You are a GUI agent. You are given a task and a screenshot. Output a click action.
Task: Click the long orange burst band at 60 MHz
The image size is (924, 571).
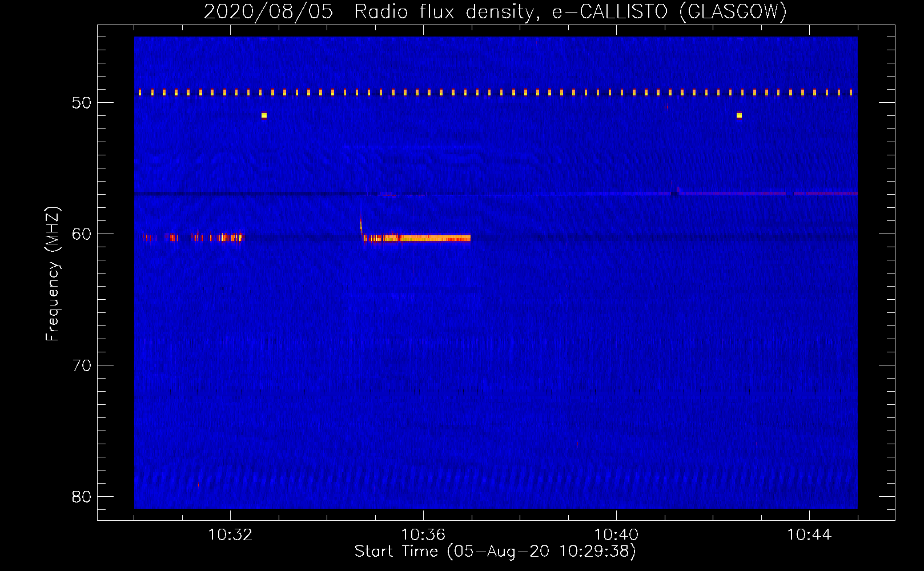[417, 238]
